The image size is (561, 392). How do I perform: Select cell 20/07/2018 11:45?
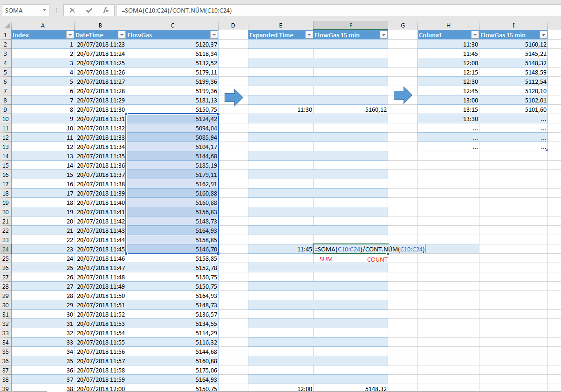(100, 249)
